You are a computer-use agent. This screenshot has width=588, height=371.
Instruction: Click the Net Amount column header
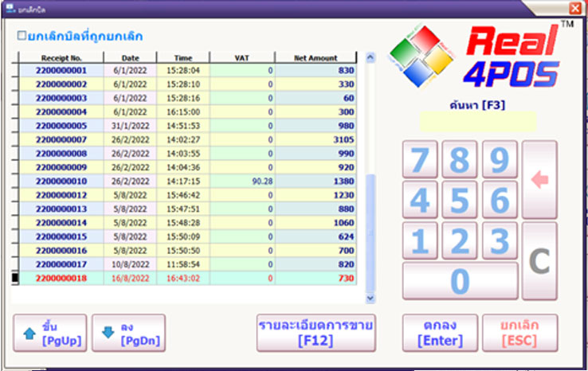coord(317,58)
